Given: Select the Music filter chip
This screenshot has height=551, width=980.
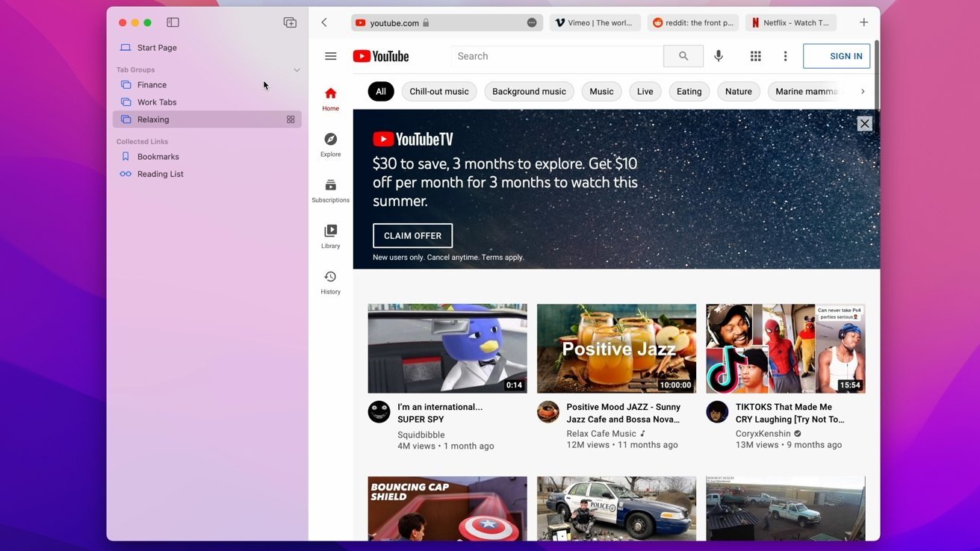Looking at the screenshot, I should [x=601, y=92].
